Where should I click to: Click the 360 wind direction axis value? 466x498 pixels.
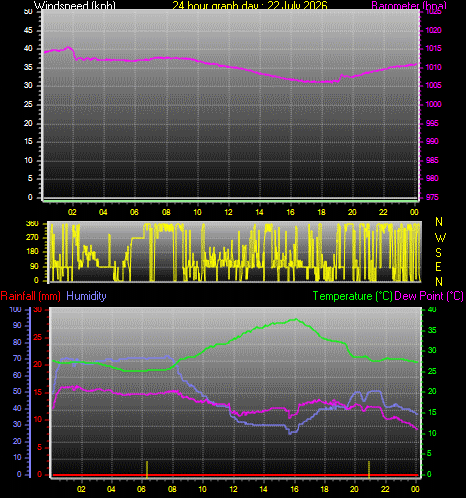(32, 224)
